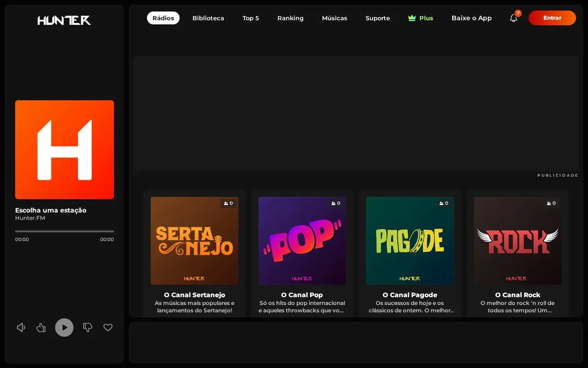
Task: Click the Baixe o App link
Action: (472, 18)
